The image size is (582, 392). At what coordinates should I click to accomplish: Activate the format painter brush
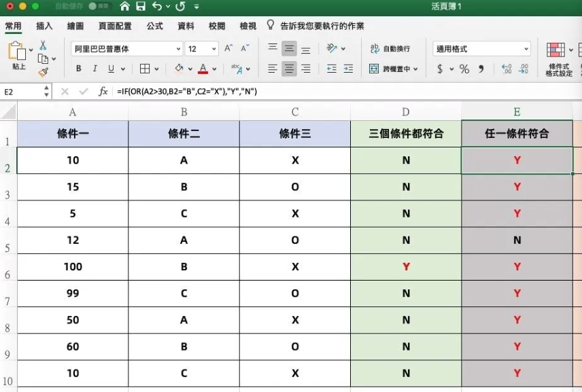click(x=43, y=71)
